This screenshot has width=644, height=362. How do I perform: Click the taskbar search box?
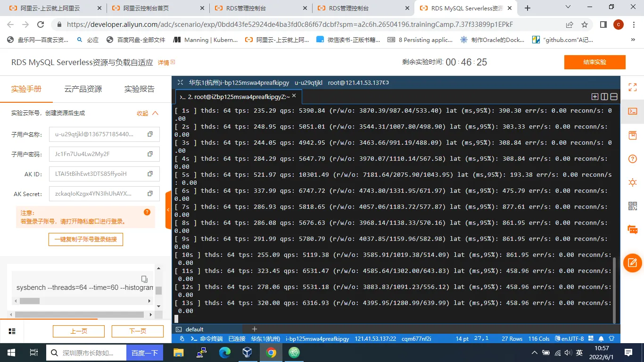(86, 353)
